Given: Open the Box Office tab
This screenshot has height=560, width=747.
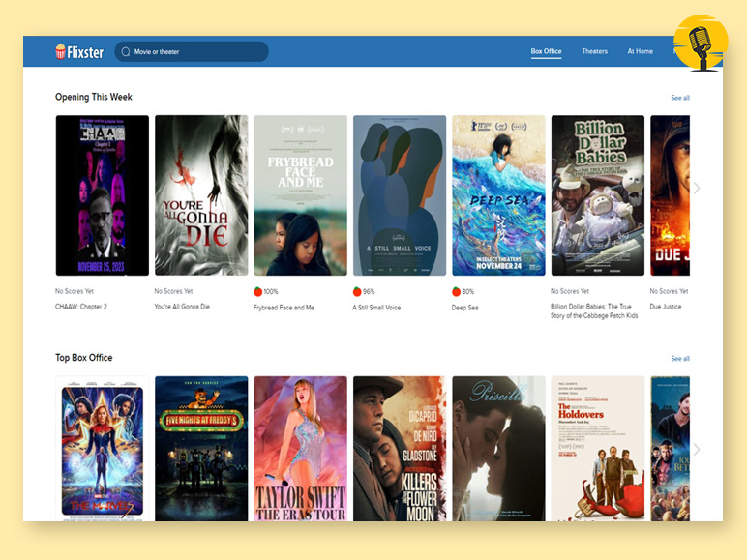Looking at the screenshot, I should coord(546,51).
